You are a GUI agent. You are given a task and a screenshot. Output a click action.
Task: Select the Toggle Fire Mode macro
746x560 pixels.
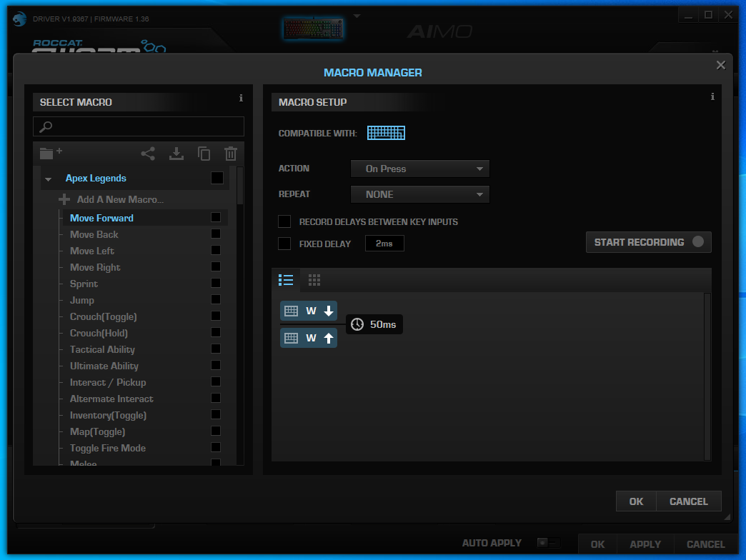coord(107,449)
